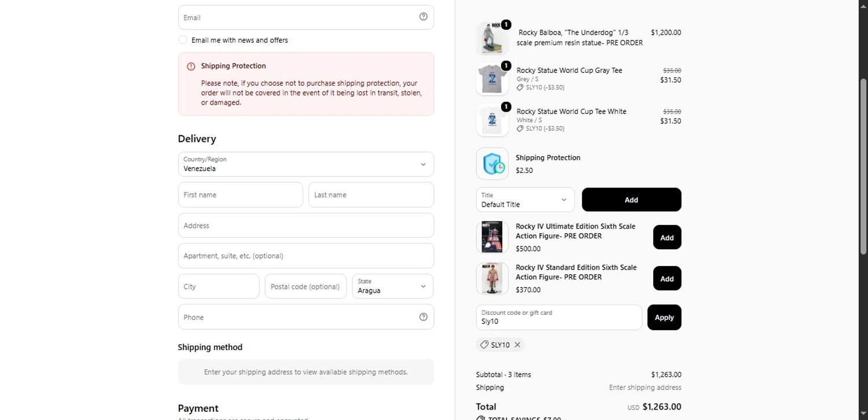Focus the First name field
868x420 pixels.
click(x=241, y=195)
